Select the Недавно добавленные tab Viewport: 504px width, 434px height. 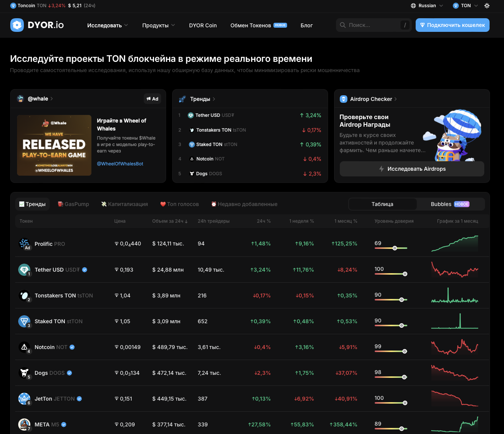pos(244,204)
